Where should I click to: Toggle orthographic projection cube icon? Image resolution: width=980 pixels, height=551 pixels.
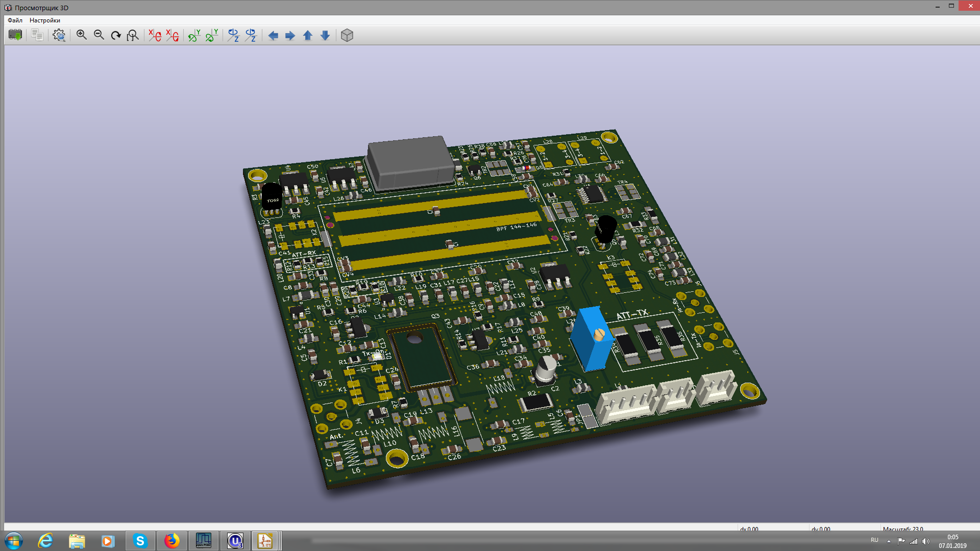click(x=347, y=35)
